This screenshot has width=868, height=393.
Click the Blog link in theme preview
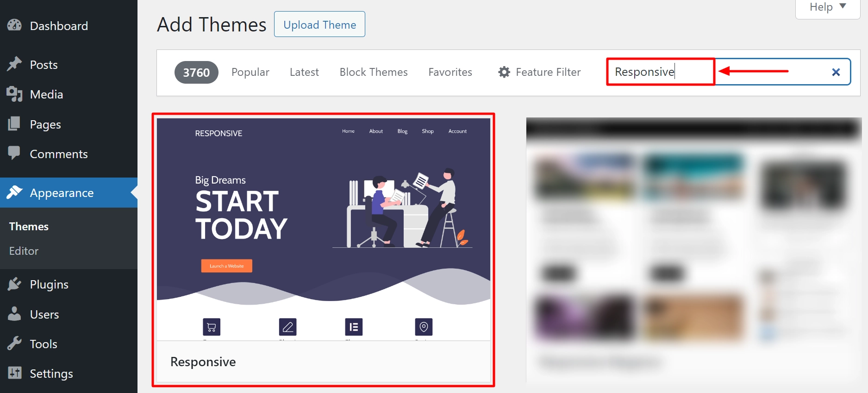tap(402, 131)
